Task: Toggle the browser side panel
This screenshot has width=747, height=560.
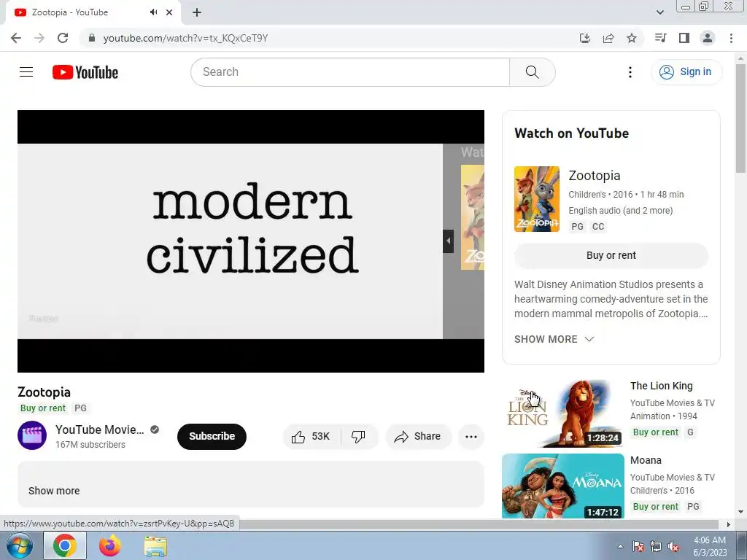Action: 684,38
